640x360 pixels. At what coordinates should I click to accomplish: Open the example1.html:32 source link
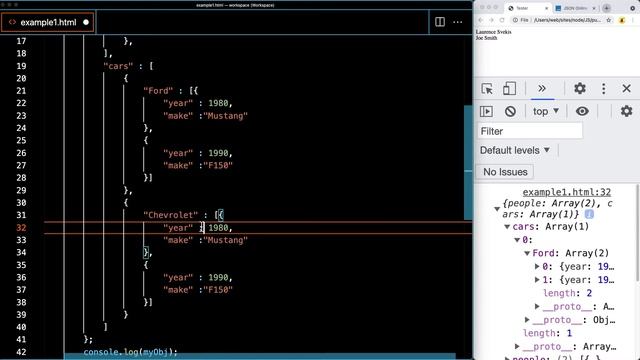pyautogui.click(x=567, y=192)
